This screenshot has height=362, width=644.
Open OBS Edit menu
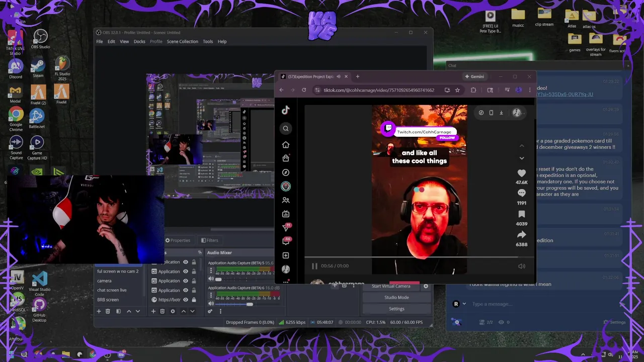pyautogui.click(x=111, y=41)
